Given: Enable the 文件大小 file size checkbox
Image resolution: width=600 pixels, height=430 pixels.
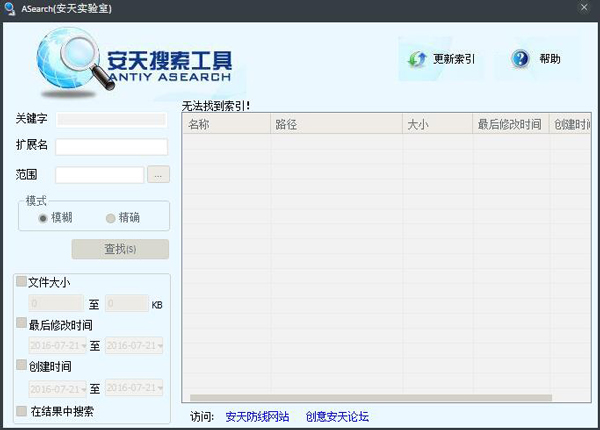Looking at the screenshot, I should [x=21, y=282].
